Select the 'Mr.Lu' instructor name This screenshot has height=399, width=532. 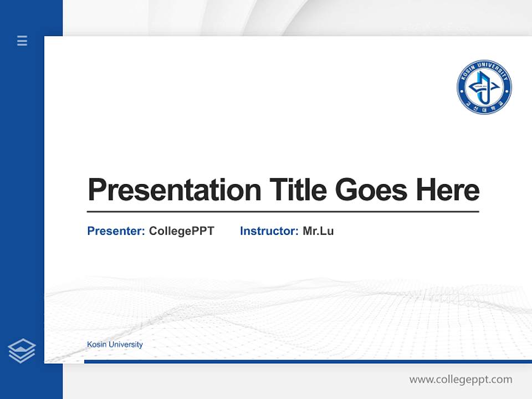[318, 231]
